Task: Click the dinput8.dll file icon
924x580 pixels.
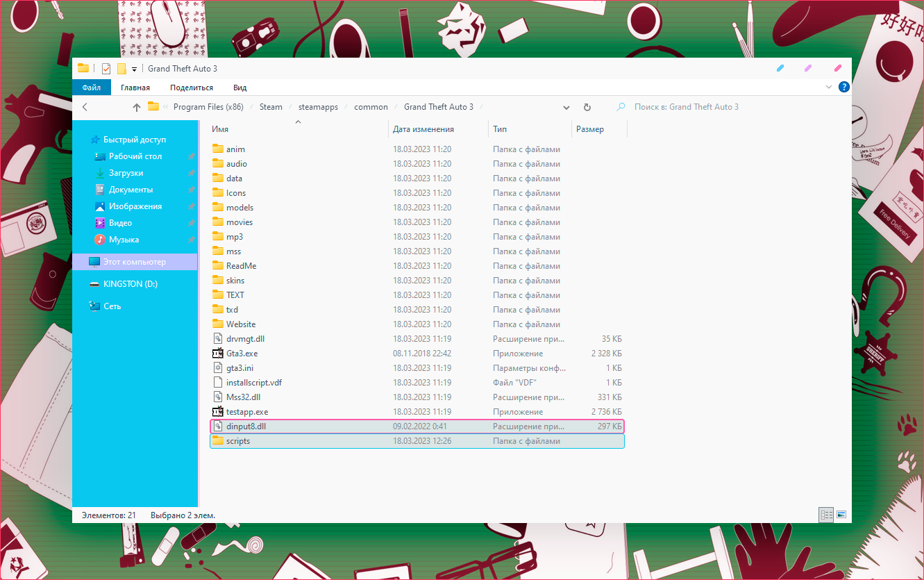Action: click(x=218, y=426)
